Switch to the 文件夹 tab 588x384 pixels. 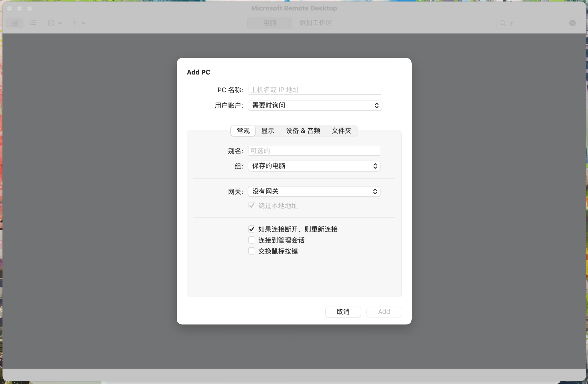(341, 131)
